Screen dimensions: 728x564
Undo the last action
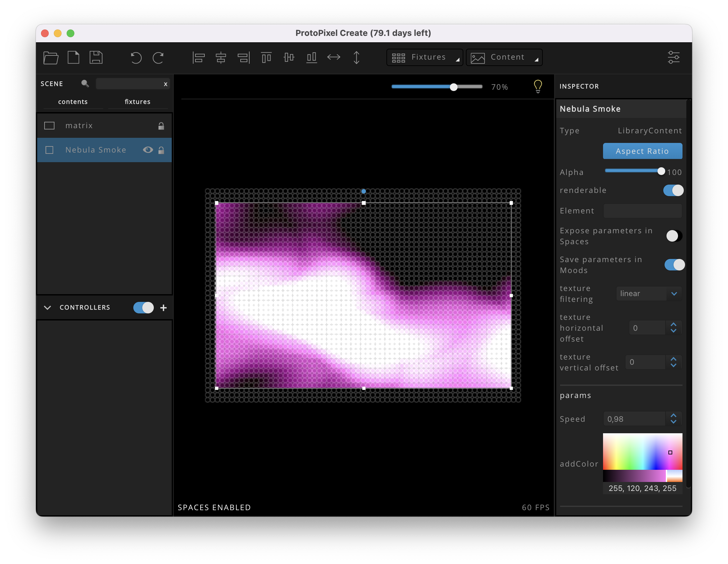(136, 58)
